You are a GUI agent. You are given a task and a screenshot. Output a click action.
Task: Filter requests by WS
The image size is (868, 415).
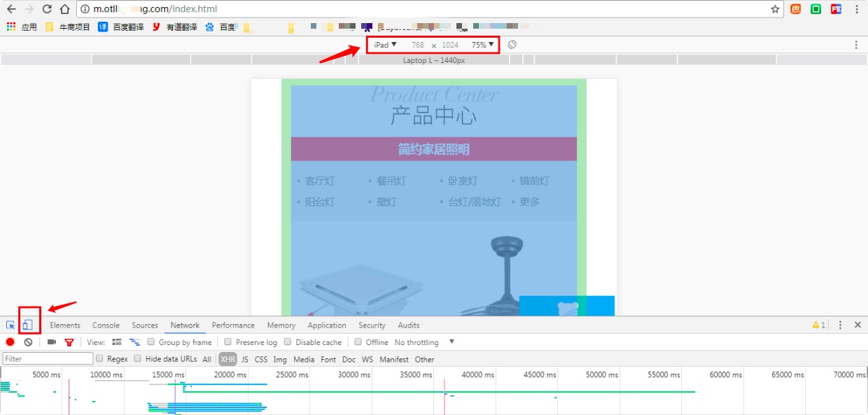pos(367,359)
